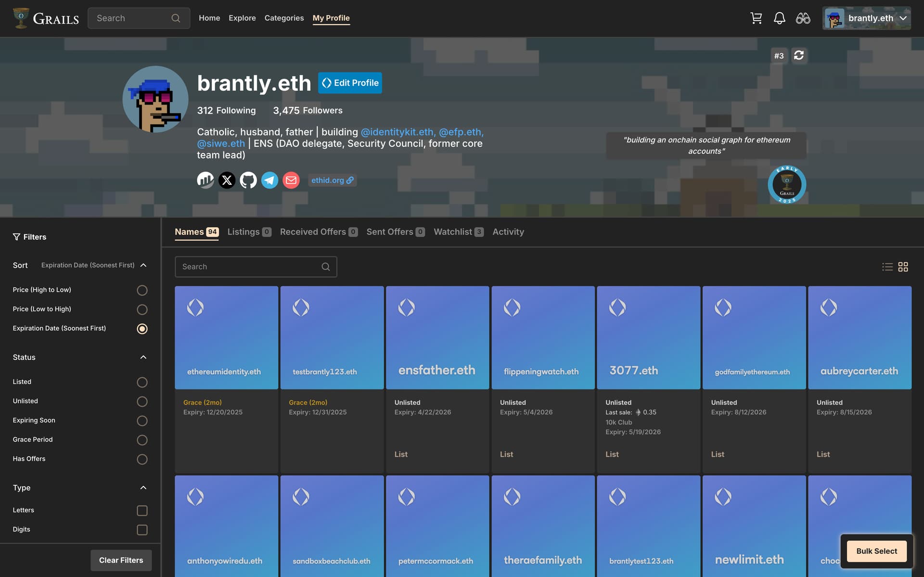Click the Edit Profile button
This screenshot has width=924, height=577.
pyautogui.click(x=350, y=83)
